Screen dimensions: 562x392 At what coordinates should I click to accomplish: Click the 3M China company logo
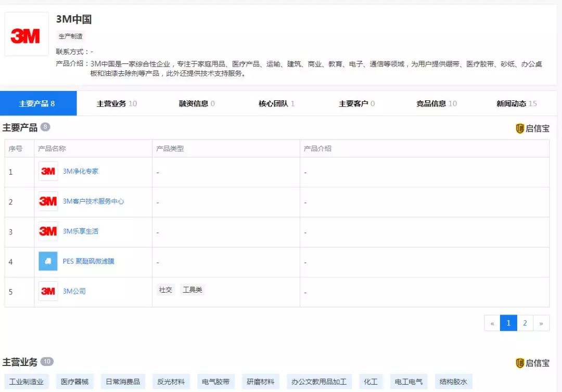pos(26,34)
